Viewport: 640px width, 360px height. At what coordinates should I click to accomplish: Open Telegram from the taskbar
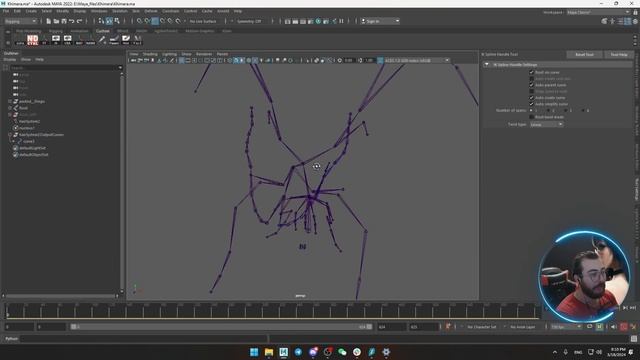[x=298, y=352]
